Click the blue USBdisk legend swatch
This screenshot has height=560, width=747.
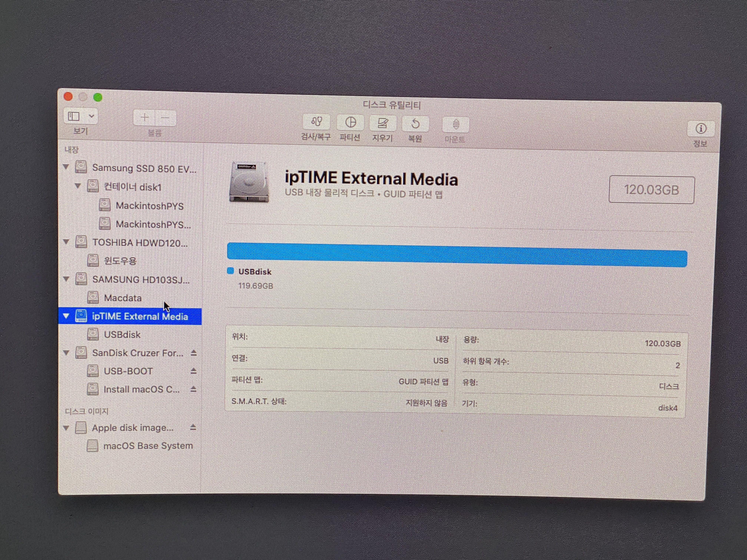[231, 271]
